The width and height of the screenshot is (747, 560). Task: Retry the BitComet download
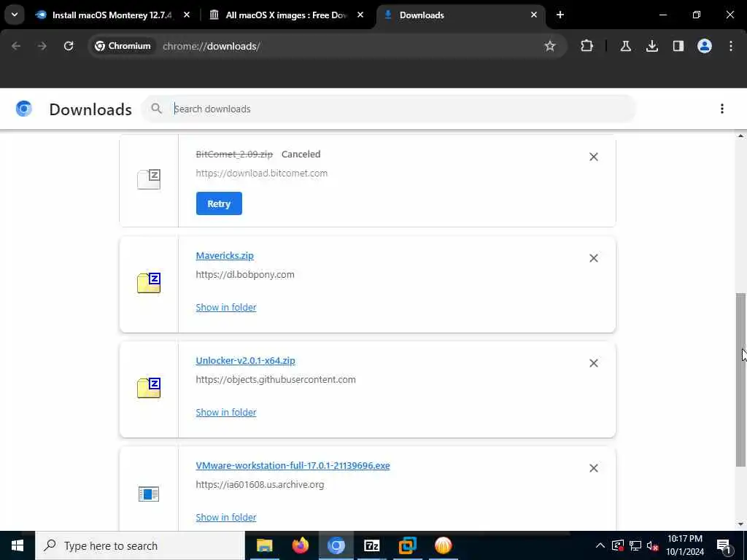click(x=219, y=203)
